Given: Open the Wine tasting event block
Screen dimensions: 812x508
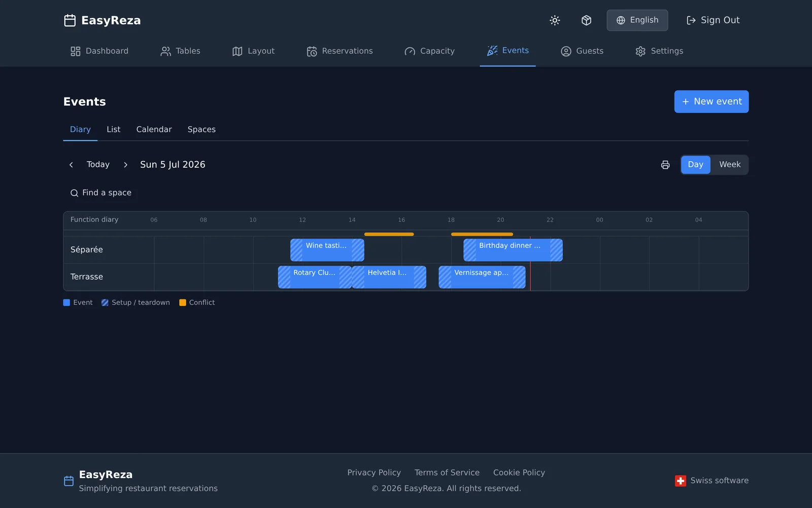Looking at the screenshot, I should click(x=327, y=250).
